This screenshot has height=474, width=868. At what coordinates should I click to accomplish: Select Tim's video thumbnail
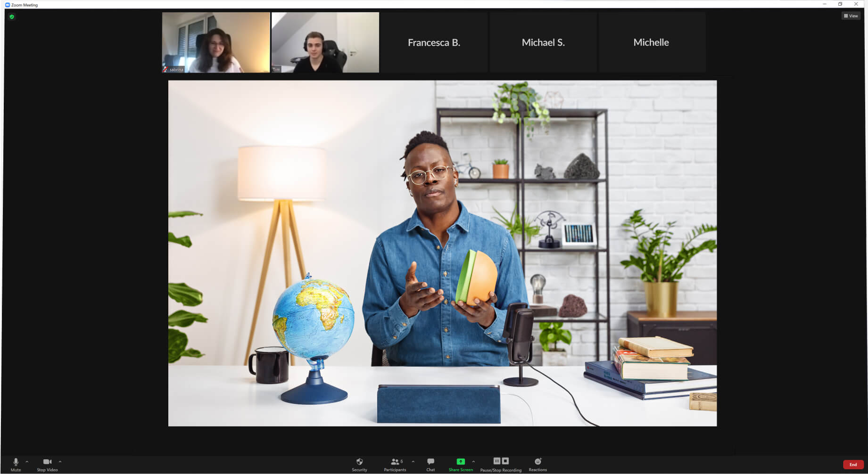click(x=325, y=42)
